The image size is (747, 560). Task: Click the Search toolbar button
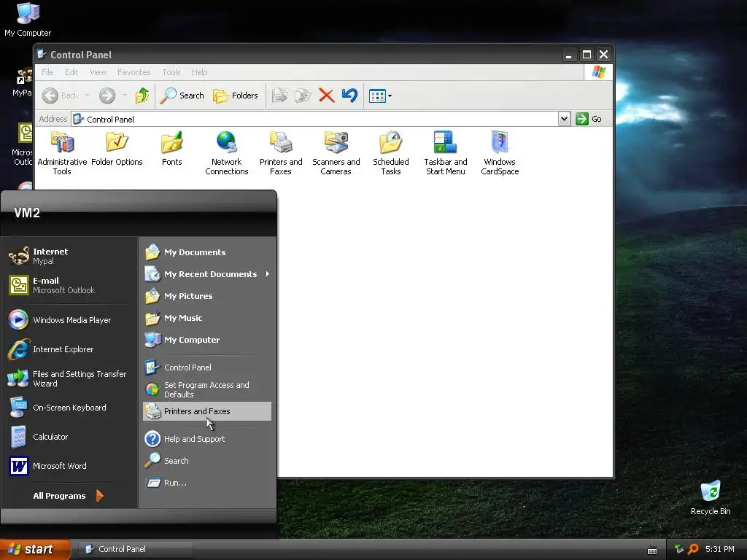[x=182, y=96]
